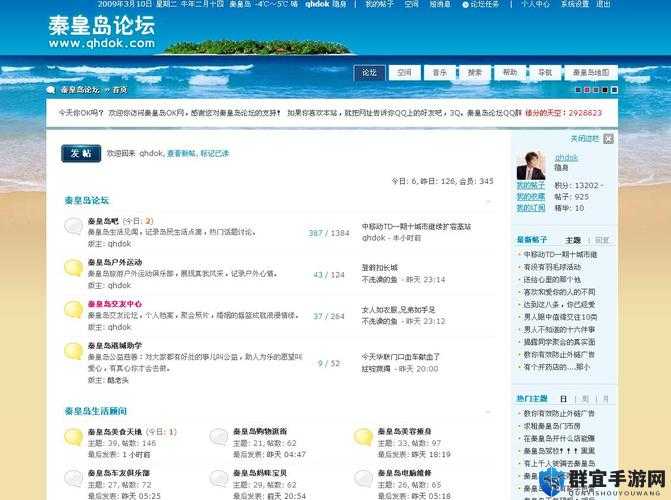Open sidebar post 男人不知道的十六件事
Image resolution: width=671 pixels, height=500 pixels.
coord(560,330)
